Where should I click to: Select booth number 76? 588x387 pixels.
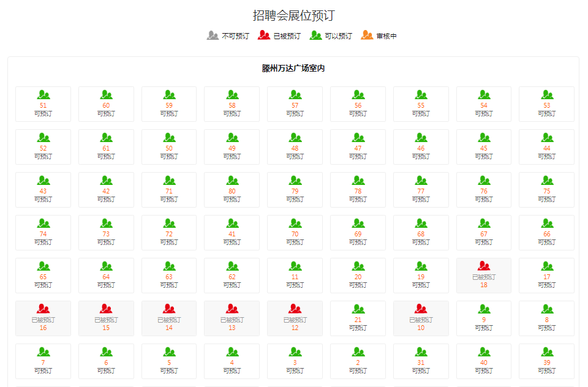pyautogui.click(x=484, y=190)
